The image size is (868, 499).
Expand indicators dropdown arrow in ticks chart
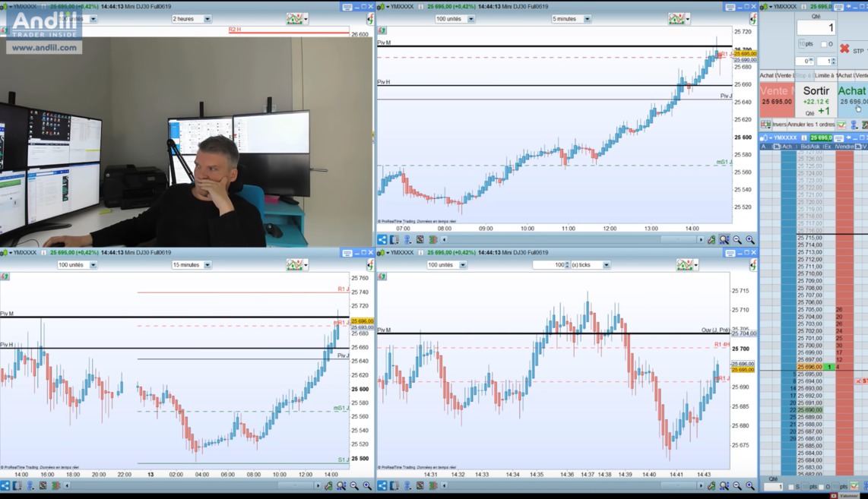click(695, 266)
